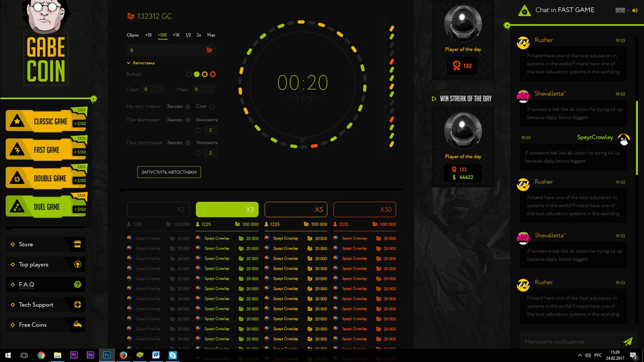Select Умножить for При проигрыше
This screenshot has width=644, height=362.
click(198, 153)
